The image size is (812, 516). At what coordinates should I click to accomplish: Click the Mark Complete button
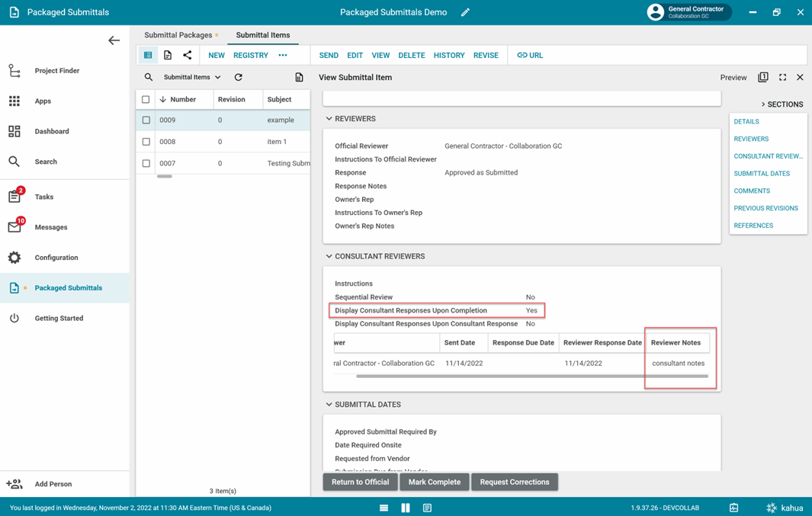click(434, 482)
